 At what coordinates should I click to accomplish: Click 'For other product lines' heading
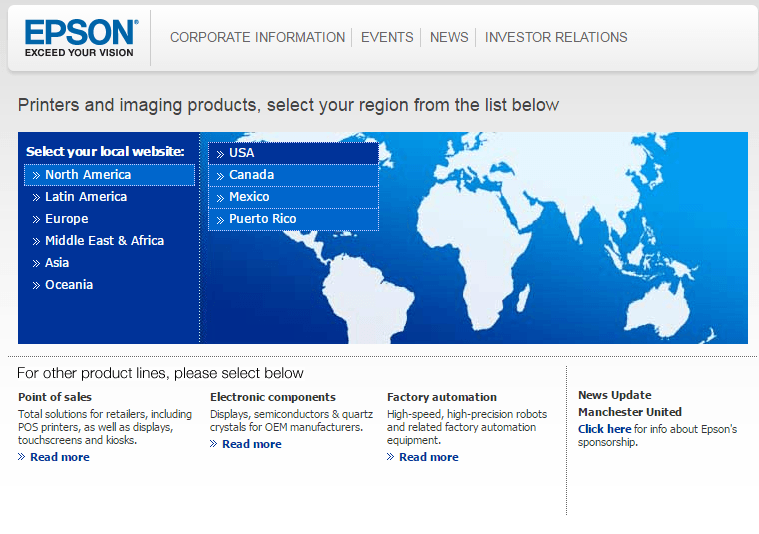(160, 373)
